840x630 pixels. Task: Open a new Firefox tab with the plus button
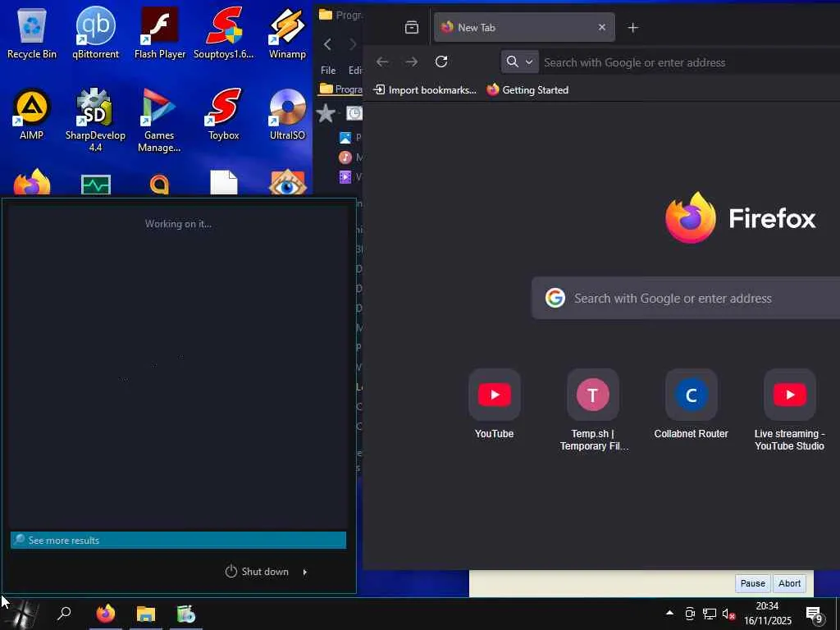tap(632, 27)
